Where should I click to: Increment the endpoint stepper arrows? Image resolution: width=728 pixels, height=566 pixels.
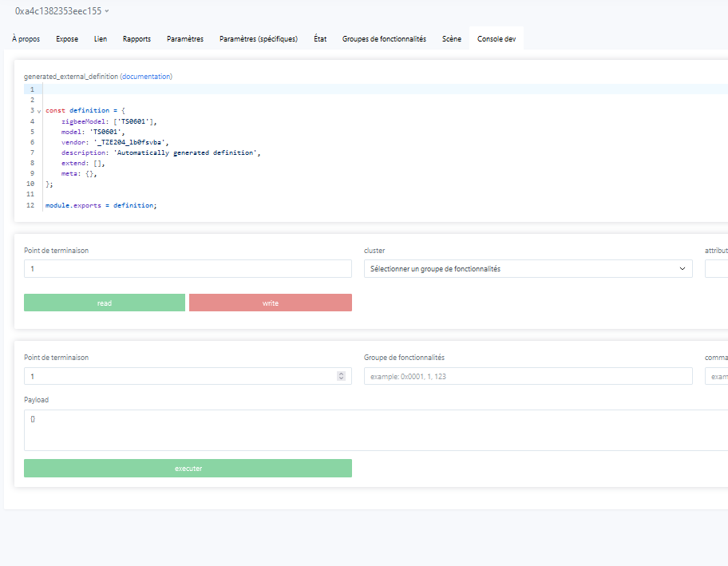[342, 374]
